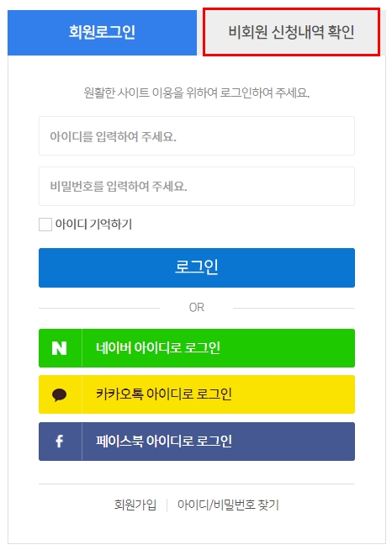The image size is (392, 550).
Task: Choose 카카오톡 아이디로 로그인 button
Action: [197, 394]
